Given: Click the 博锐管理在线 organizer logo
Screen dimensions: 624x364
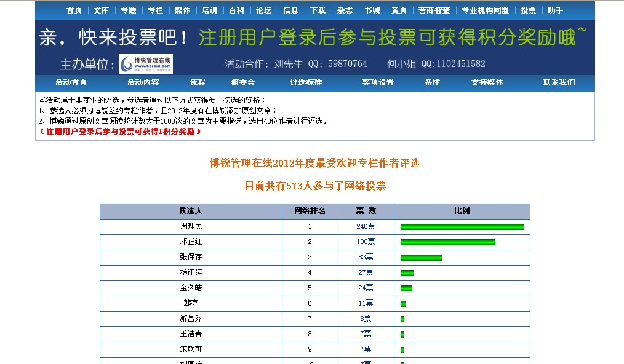Looking at the screenshot, I should tap(146, 64).
